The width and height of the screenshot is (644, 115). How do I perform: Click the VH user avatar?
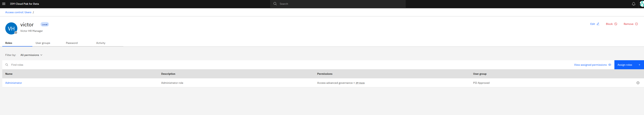click(11, 28)
